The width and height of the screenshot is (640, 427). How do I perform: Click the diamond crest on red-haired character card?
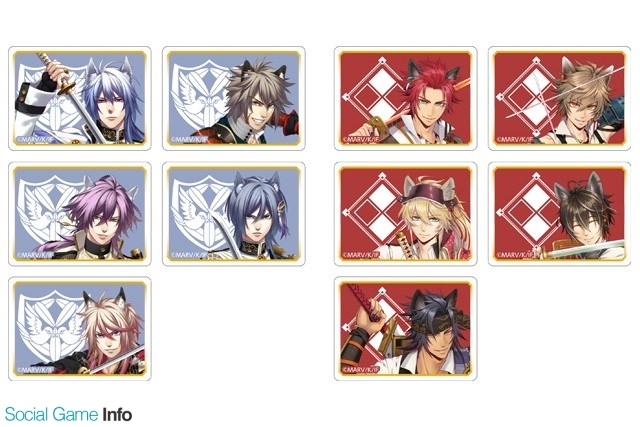[378, 96]
